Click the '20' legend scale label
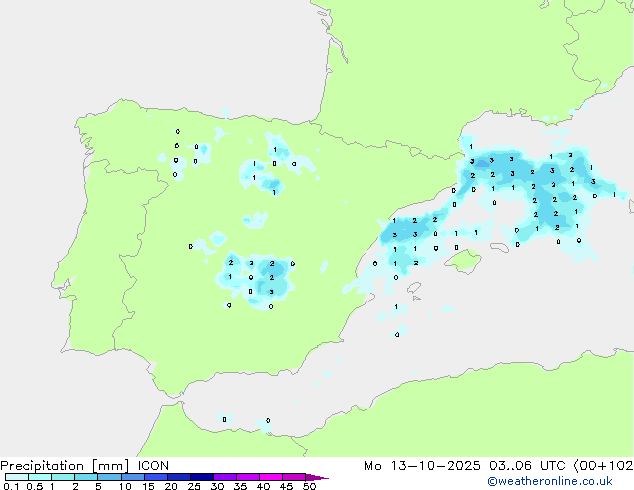Image resolution: width=634 pixels, height=490 pixels. 171,486
